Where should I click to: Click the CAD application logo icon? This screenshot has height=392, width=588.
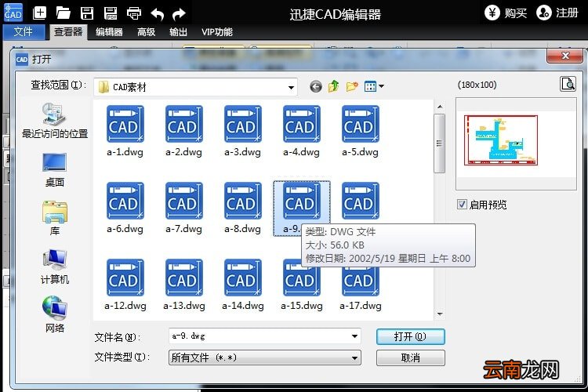[13, 13]
